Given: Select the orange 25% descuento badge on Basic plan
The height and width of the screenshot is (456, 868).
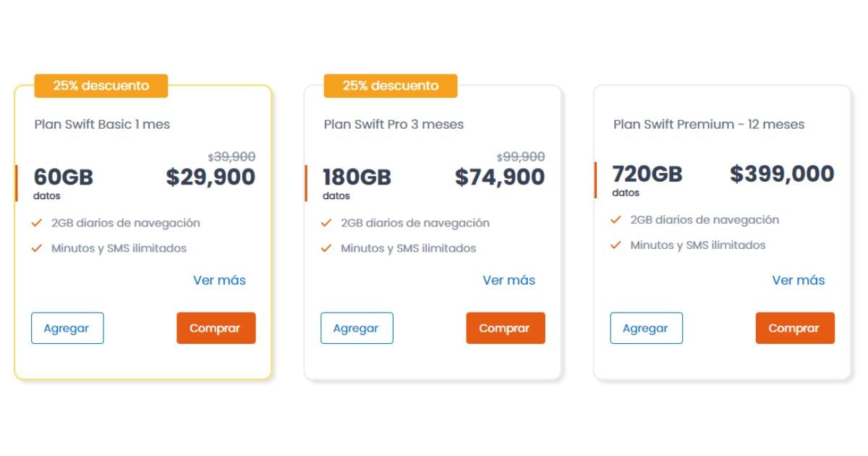Looking at the screenshot, I should coord(101,85).
